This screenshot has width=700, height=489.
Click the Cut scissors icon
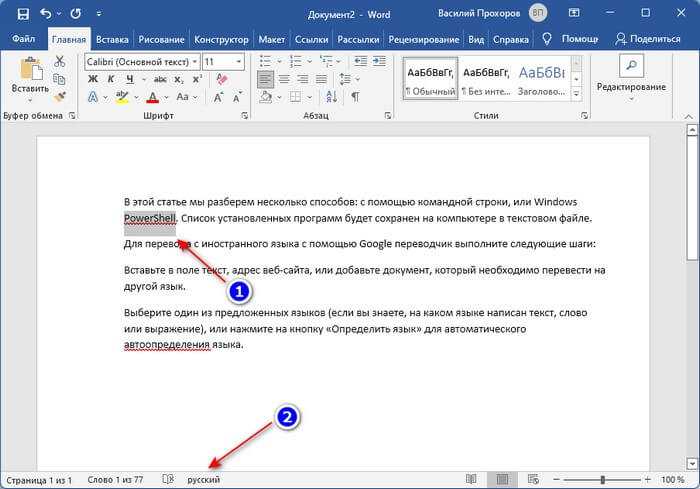(59, 61)
